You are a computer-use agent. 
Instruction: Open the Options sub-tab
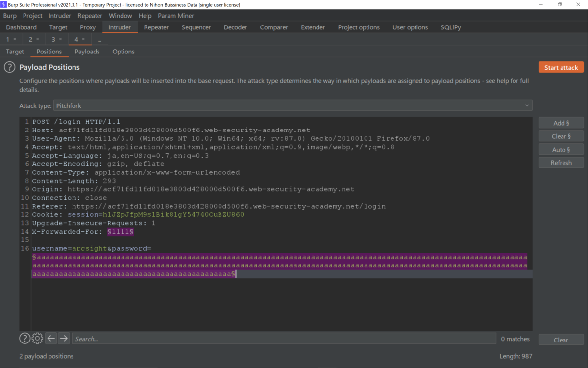pos(123,52)
